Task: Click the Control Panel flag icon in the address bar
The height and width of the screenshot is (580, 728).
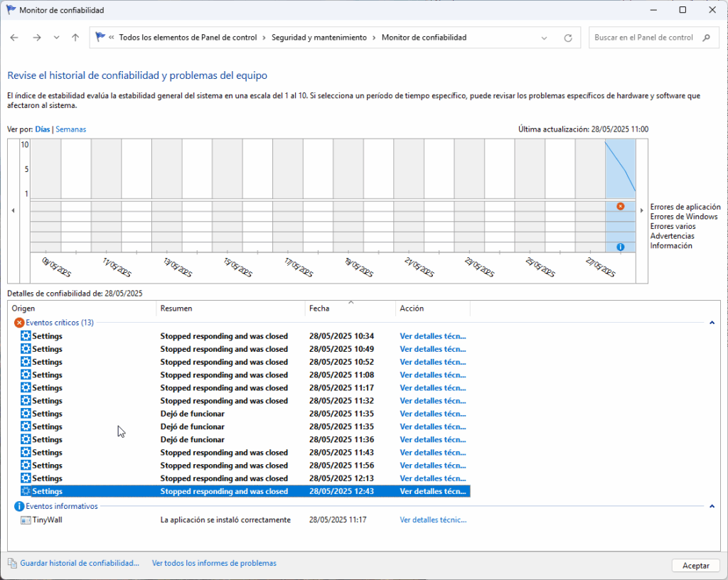Action: [100, 37]
